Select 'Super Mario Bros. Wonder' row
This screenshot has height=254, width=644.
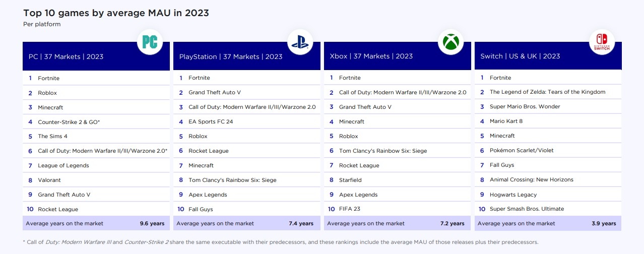point(548,106)
